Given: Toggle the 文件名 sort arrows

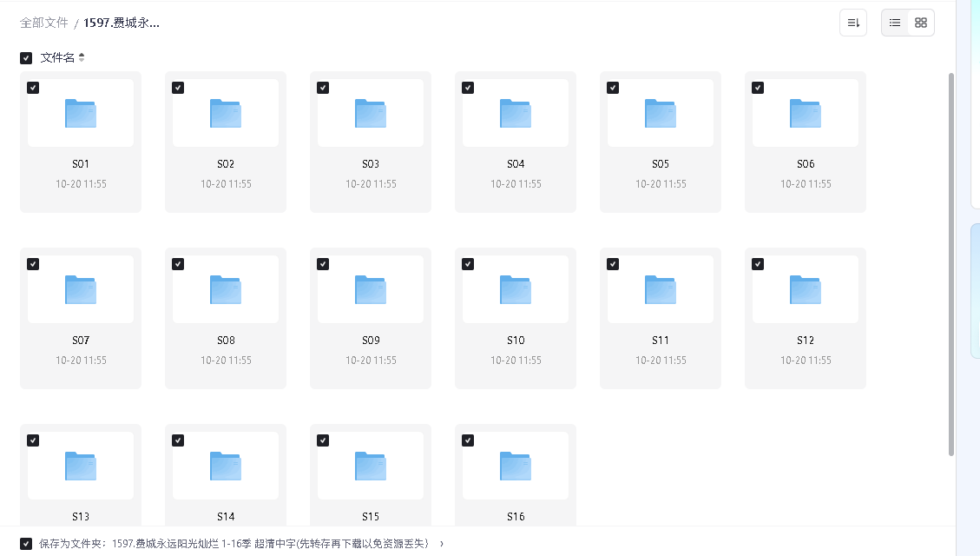Looking at the screenshot, I should (81, 56).
